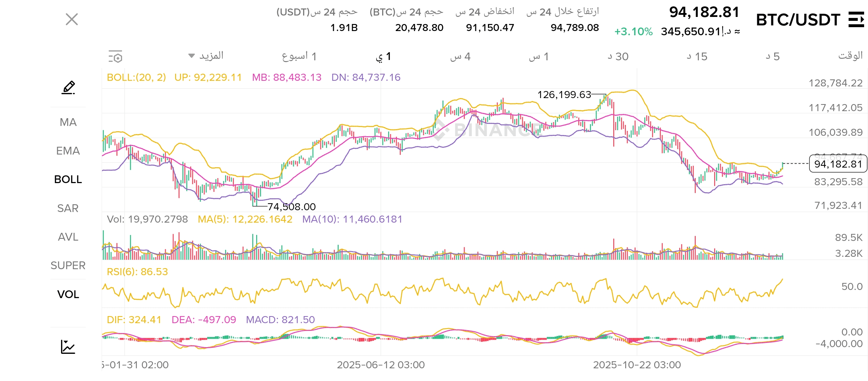Disable the BOLL indicator overlay
This screenshot has height=381, width=868.
pos(68,179)
